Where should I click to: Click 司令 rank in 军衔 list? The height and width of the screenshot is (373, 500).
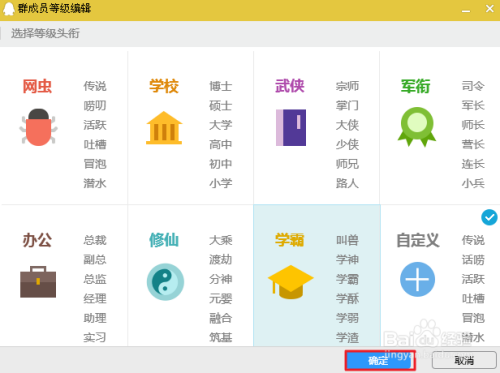[x=473, y=86]
